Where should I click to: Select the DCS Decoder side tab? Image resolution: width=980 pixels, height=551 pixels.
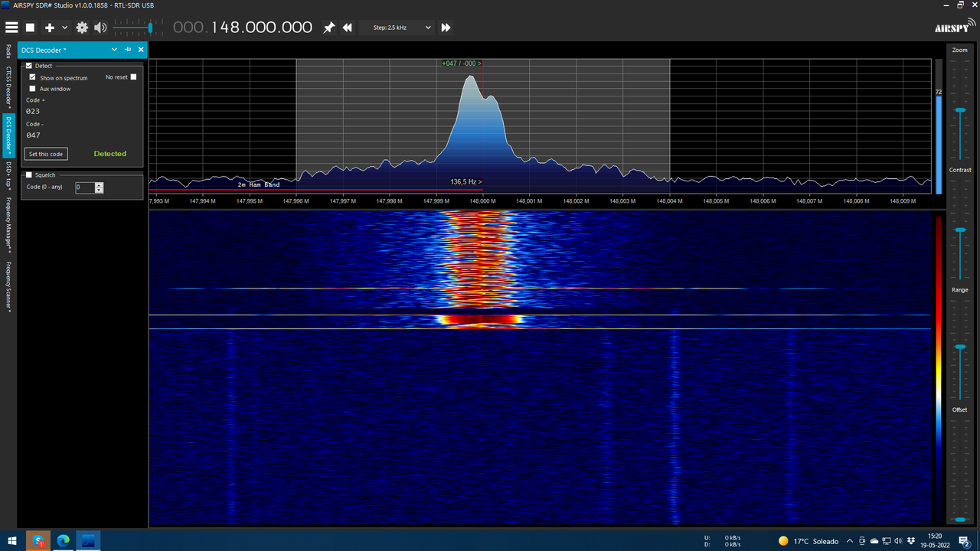point(8,135)
